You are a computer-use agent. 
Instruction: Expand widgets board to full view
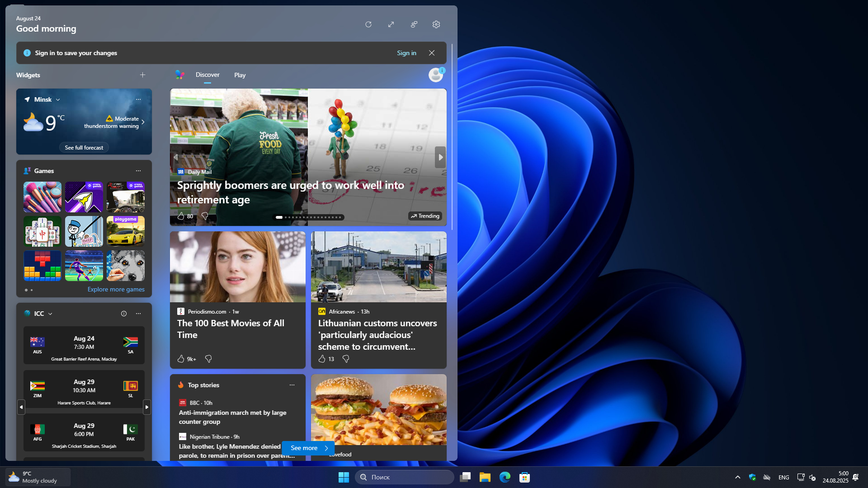[391, 24]
